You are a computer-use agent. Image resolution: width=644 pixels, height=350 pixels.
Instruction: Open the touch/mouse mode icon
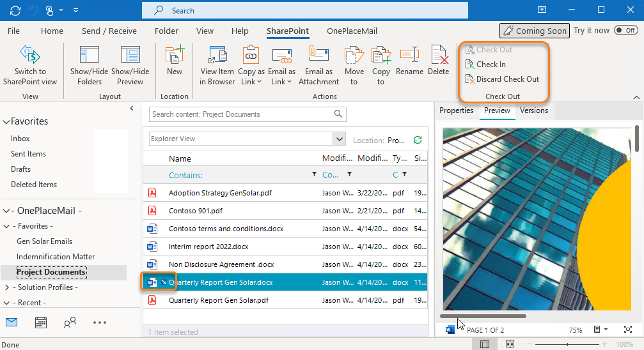50,10
